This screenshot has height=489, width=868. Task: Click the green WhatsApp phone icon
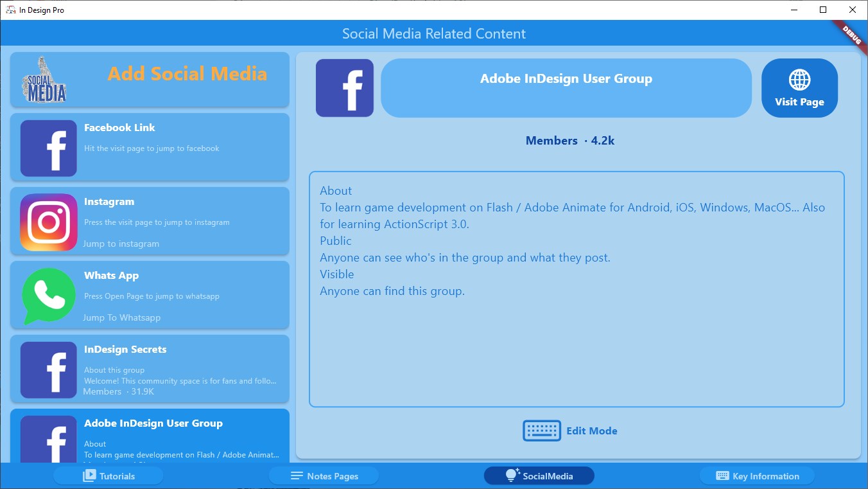tap(48, 296)
